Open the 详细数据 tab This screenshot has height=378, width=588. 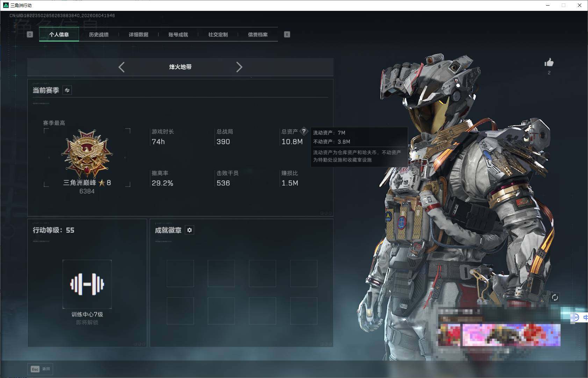(138, 34)
